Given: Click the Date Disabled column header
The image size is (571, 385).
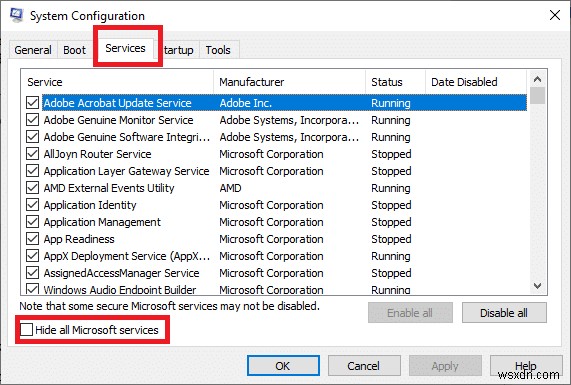Looking at the screenshot, I should coord(476,82).
